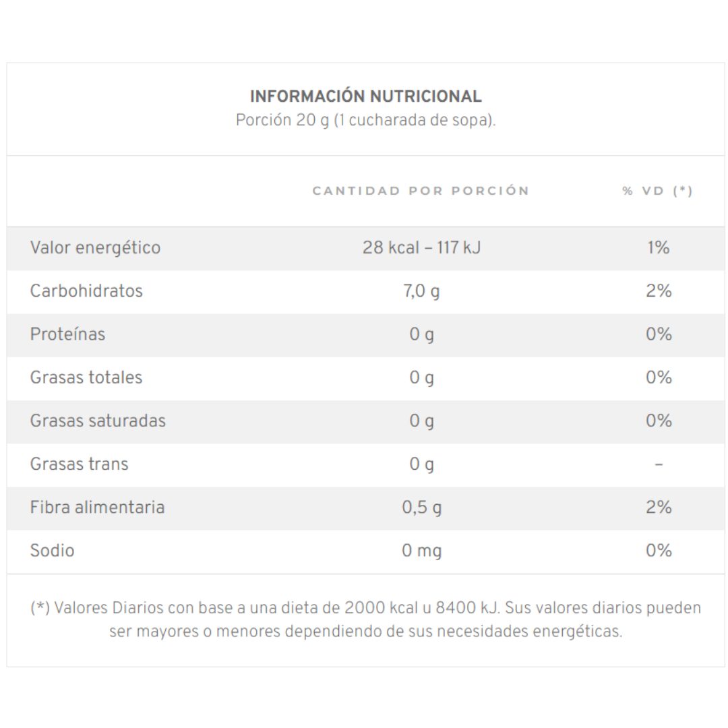Click the Grasas trans row label
728x728 pixels.
click(80, 463)
